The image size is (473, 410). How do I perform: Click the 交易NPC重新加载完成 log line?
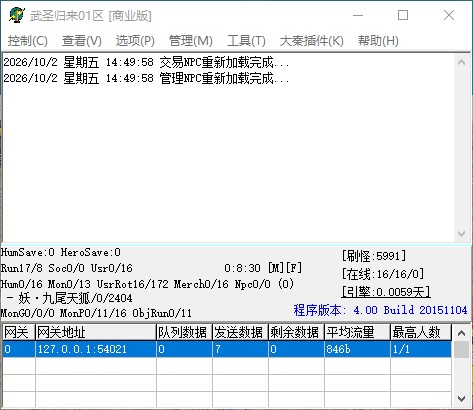[146, 62]
